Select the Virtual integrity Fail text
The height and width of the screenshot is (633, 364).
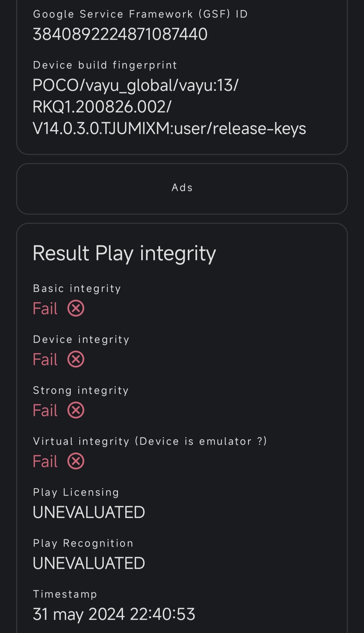tap(45, 461)
